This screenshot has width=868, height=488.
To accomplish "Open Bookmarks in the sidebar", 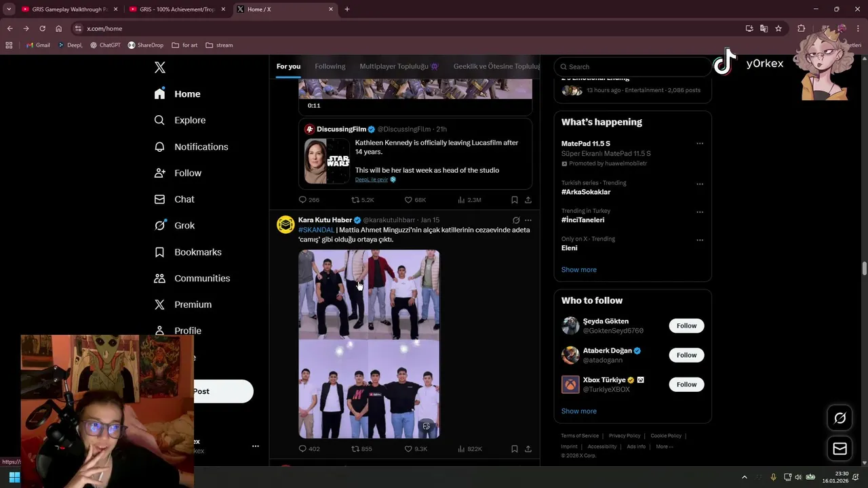I will click(x=188, y=252).
